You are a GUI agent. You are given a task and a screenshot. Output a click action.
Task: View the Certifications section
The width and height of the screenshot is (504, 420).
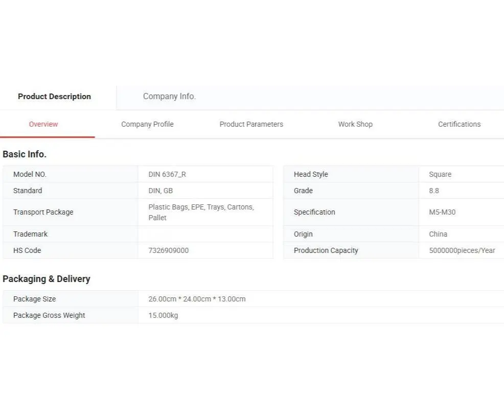coord(459,124)
